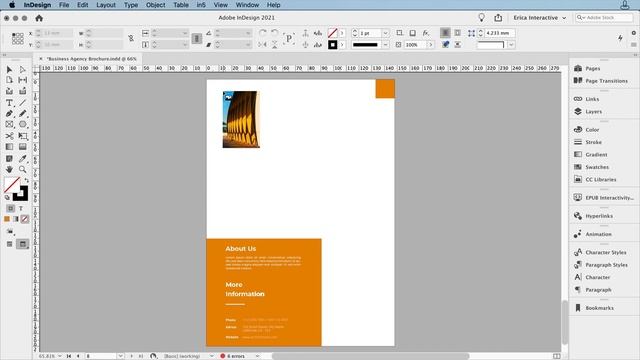Expand the opacity percentage arrow
Image resolution: width=640 pixels, height=360 pixels.
tap(431, 44)
